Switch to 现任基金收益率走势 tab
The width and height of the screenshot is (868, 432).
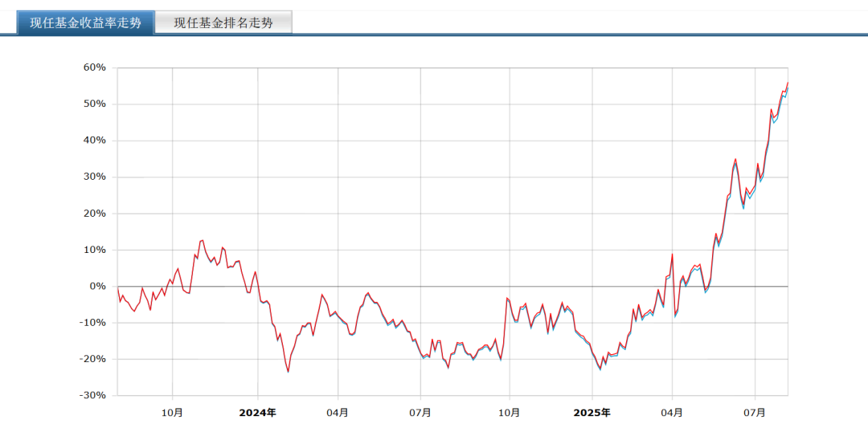(x=85, y=23)
